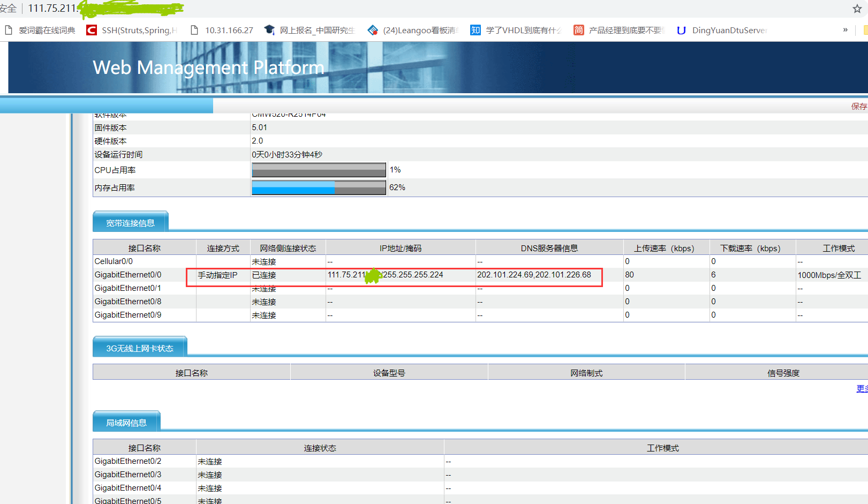Viewport: 868px width, 504px height.
Task: Open the 爱词霸在线词典 bookmark icon
Action: tap(9, 30)
